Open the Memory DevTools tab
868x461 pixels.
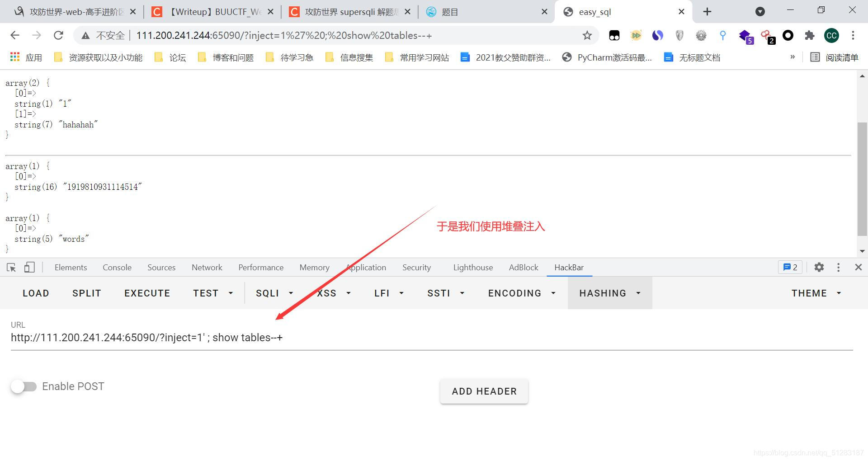tap(314, 268)
